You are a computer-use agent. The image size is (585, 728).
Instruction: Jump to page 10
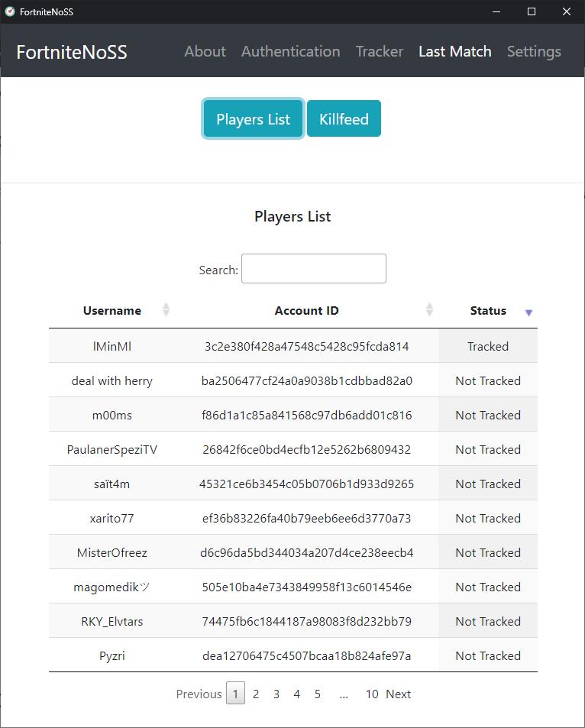(x=372, y=694)
